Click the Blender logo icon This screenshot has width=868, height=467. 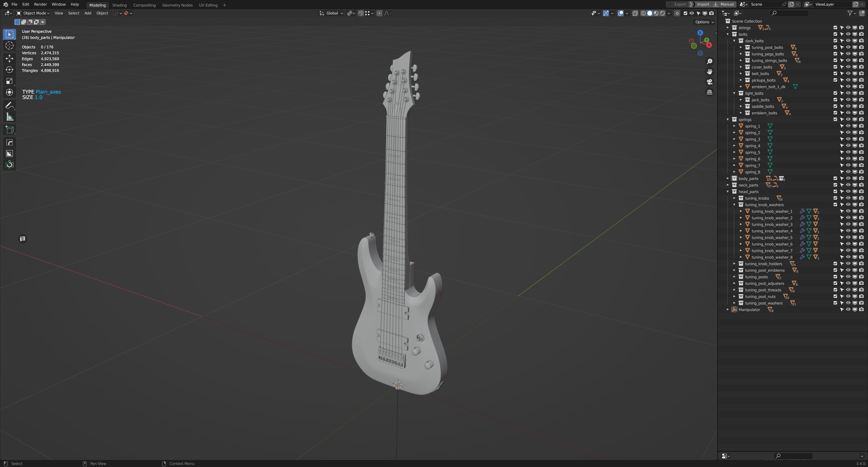(x=5, y=4)
